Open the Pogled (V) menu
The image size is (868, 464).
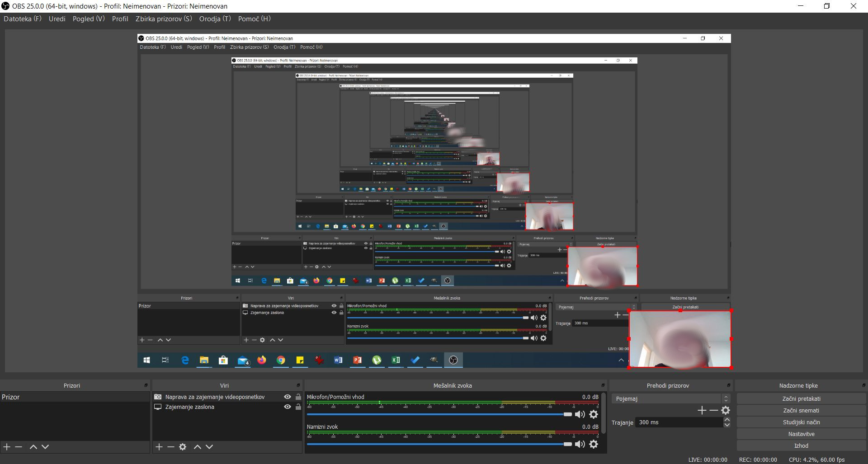point(89,19)
